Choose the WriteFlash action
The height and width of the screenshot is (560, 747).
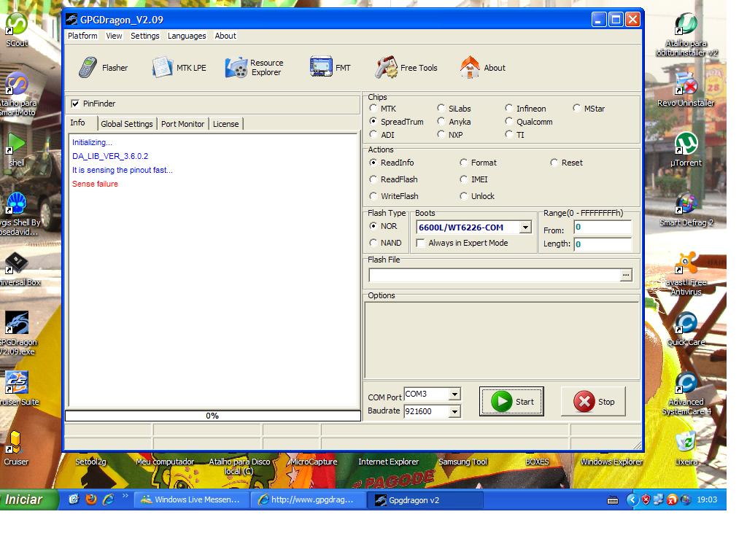tap(373, 195)
